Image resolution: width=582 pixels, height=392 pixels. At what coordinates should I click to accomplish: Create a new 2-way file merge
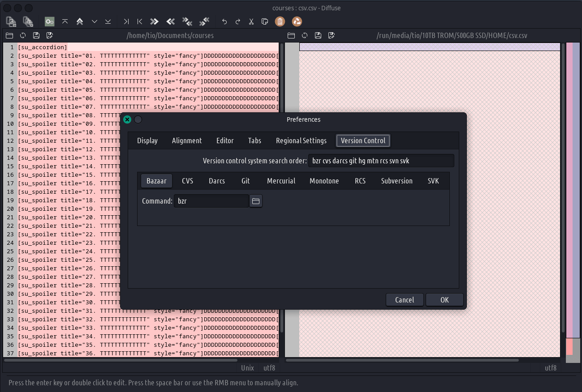tap(11, 21)
